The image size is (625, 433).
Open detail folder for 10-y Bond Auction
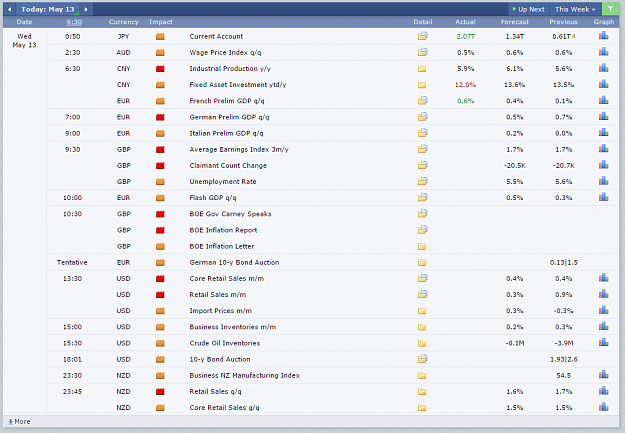click(x=423, y=359)
